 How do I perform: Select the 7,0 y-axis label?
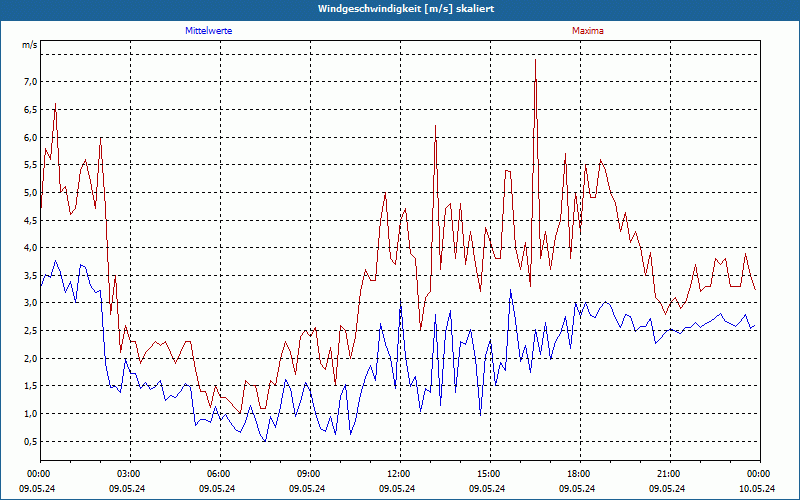(31, 82)
